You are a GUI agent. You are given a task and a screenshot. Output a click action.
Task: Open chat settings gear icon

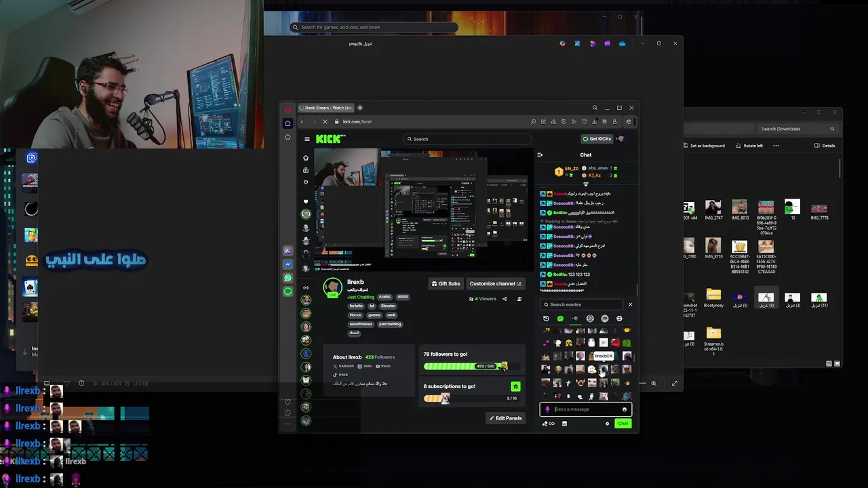point(607,424)
